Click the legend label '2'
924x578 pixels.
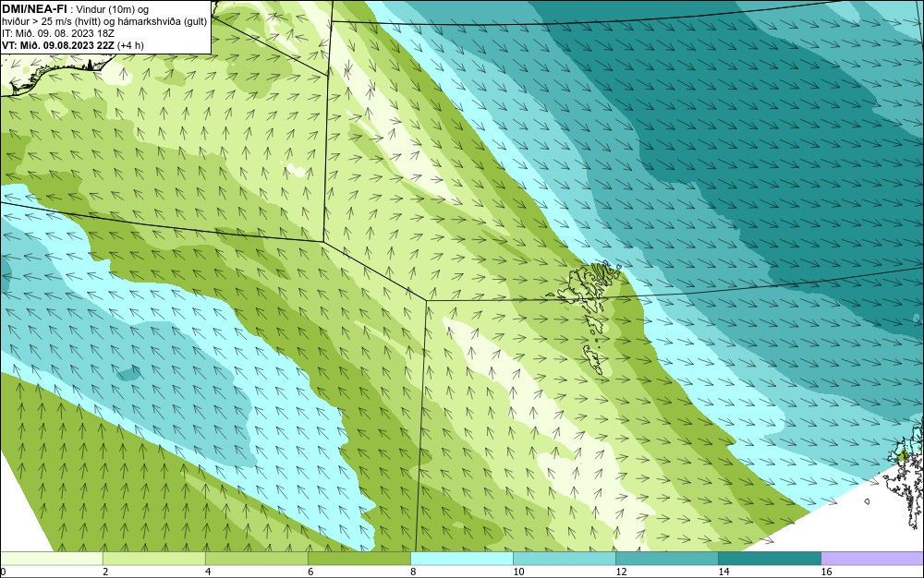coord(105,572)
